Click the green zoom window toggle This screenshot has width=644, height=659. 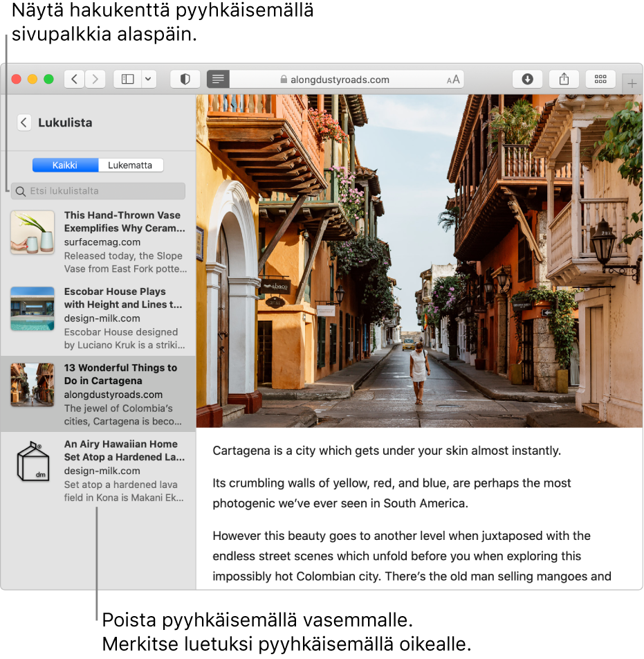[48, 79]
